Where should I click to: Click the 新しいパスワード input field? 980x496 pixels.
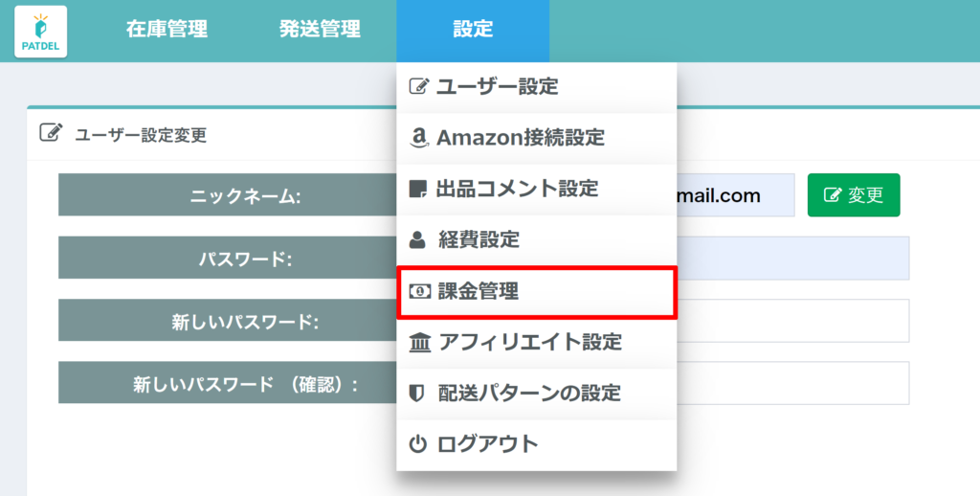tap(792, 321)
